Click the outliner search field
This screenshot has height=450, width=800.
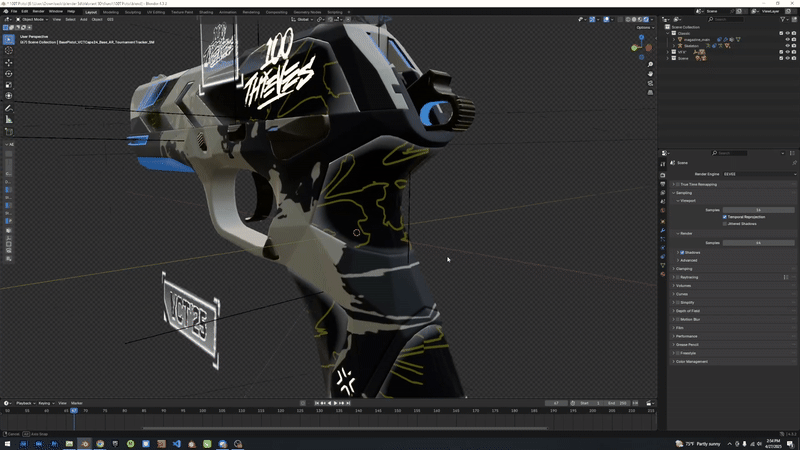point(726,19)
